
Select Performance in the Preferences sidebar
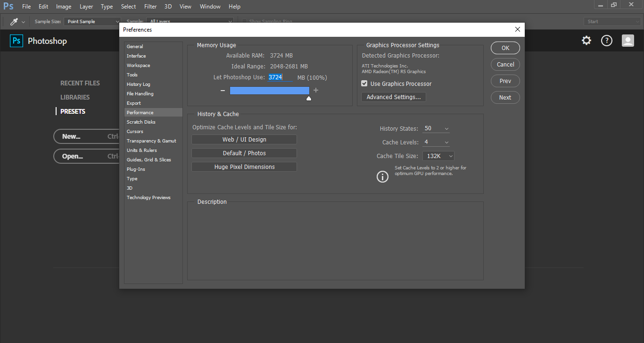(x=153, y=113)
